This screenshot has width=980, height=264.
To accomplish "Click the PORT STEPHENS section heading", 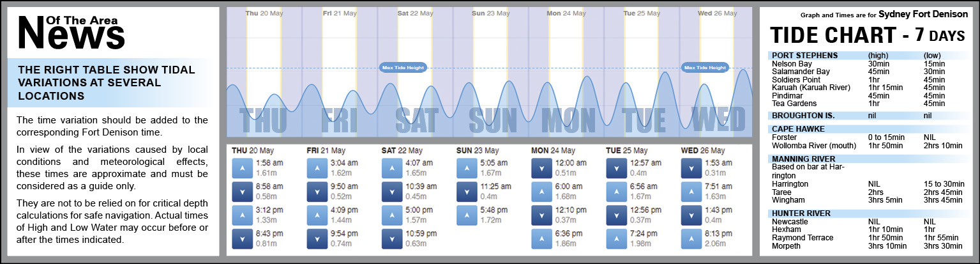I will point(804,55).
